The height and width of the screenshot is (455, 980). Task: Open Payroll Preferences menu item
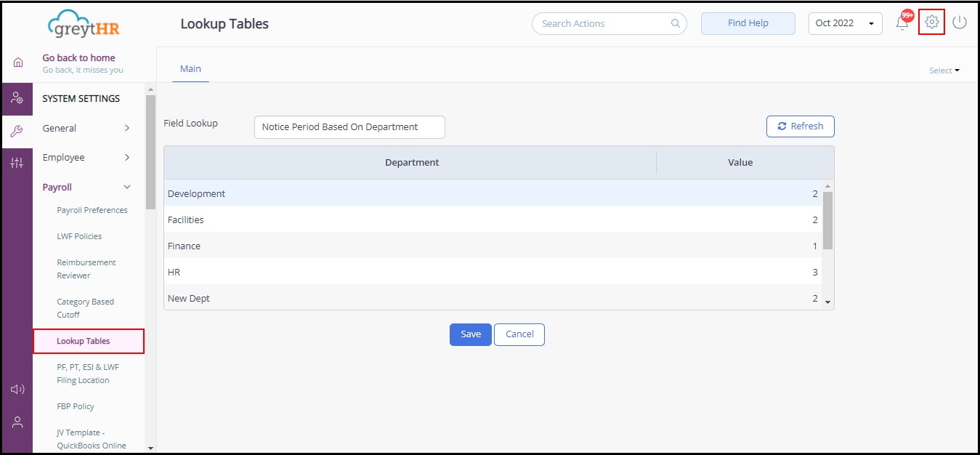pyautogui.click(x=92, y=210)
